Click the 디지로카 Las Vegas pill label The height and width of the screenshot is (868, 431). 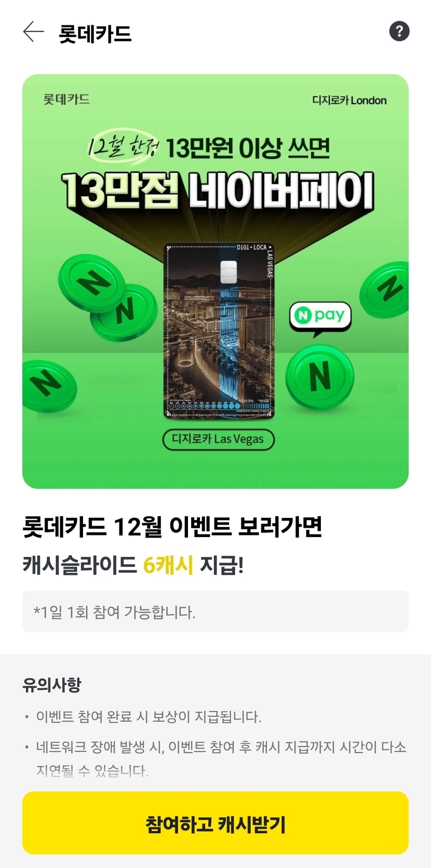click(218, 439)
